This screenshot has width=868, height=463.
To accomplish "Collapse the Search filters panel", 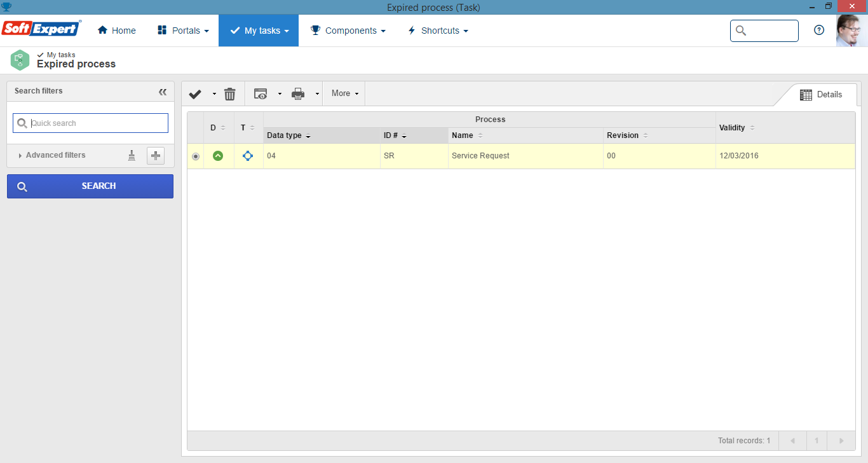I will (x=163, y=92).
